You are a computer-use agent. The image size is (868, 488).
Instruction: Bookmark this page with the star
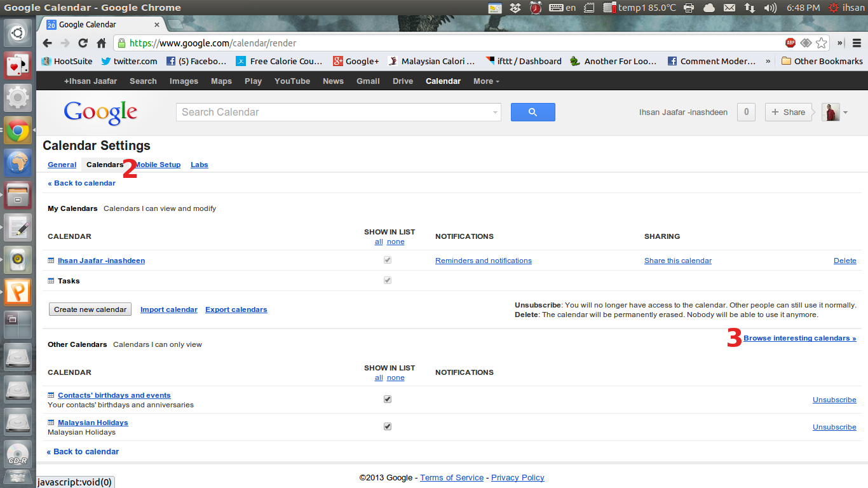[822, 43]
